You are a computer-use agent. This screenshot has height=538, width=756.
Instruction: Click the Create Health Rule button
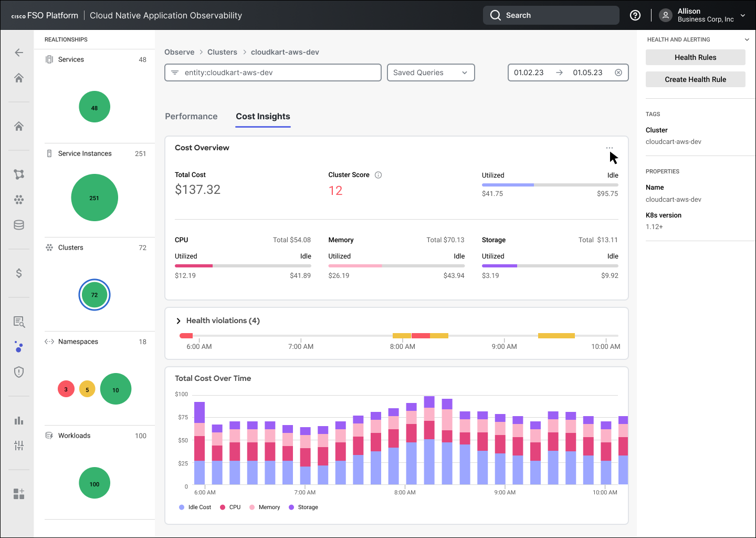click(696, 79)
